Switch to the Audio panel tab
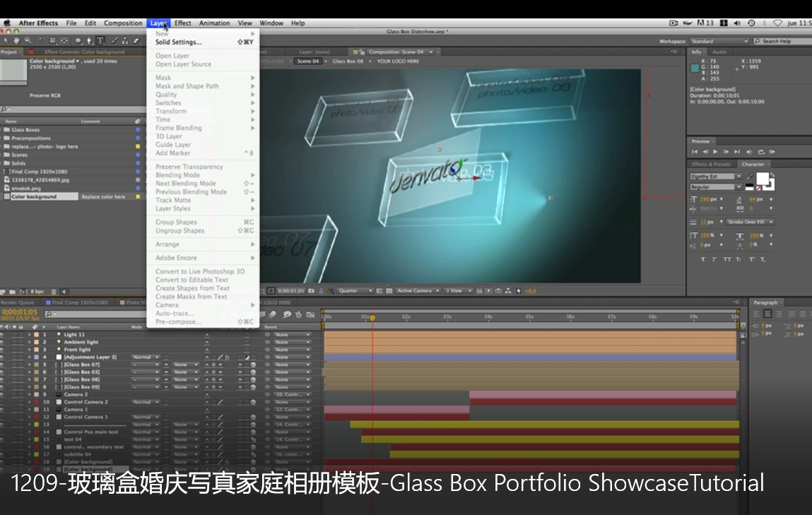The width and height of the screenshot is (812, 515). [x=719, y=52]
